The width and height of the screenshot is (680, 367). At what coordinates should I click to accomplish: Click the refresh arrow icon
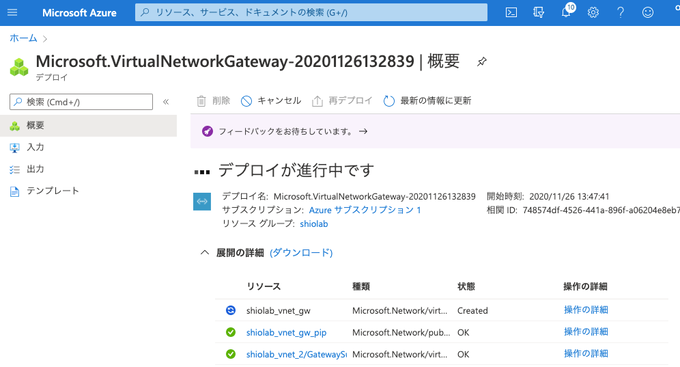tap(389, 101)
